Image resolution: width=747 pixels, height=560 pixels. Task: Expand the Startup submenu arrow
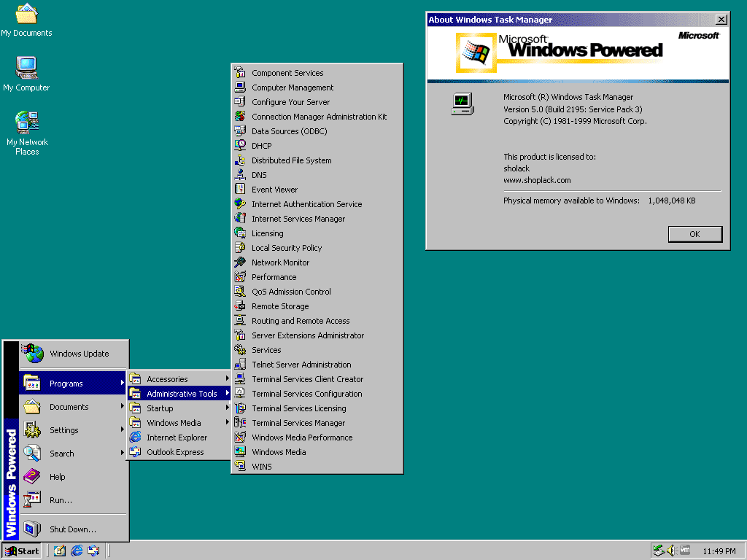click(x=228, y=408)
